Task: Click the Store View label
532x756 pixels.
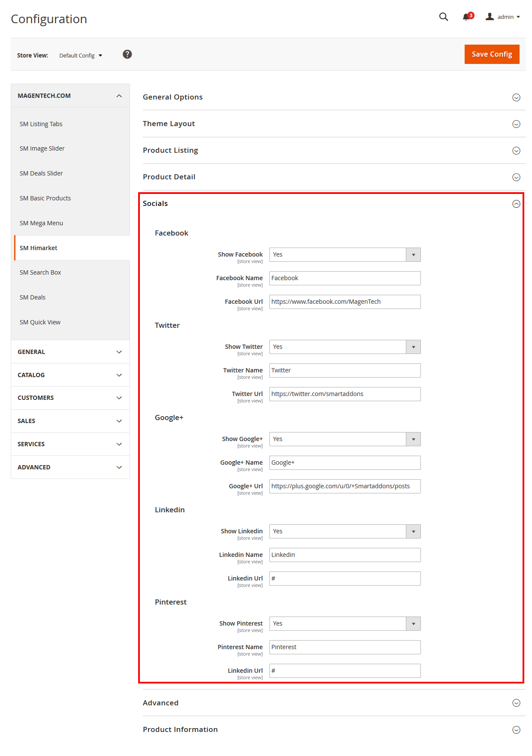Action: pos(33,55)
